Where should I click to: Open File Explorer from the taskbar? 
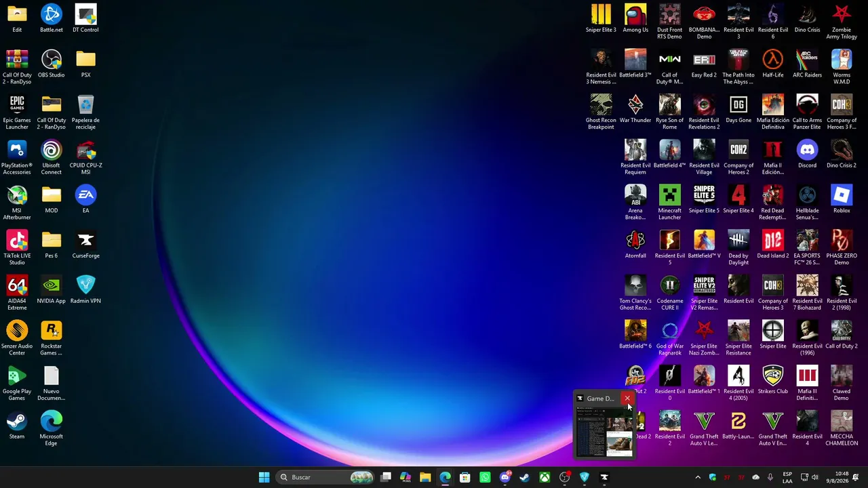(x=425, y=477)
